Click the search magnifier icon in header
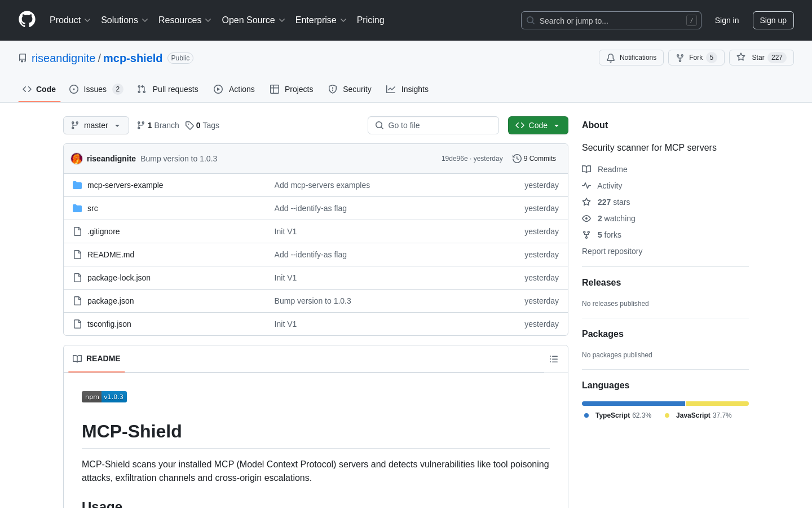Image resolution: width=812 pixels, height=508 pixels. coord(531,20)
